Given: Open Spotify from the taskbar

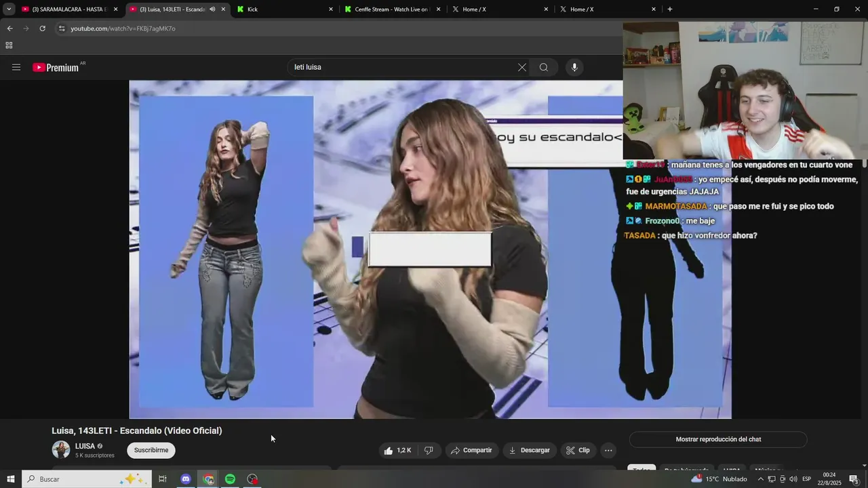Looking at the screenshot, I should [231, 479].
